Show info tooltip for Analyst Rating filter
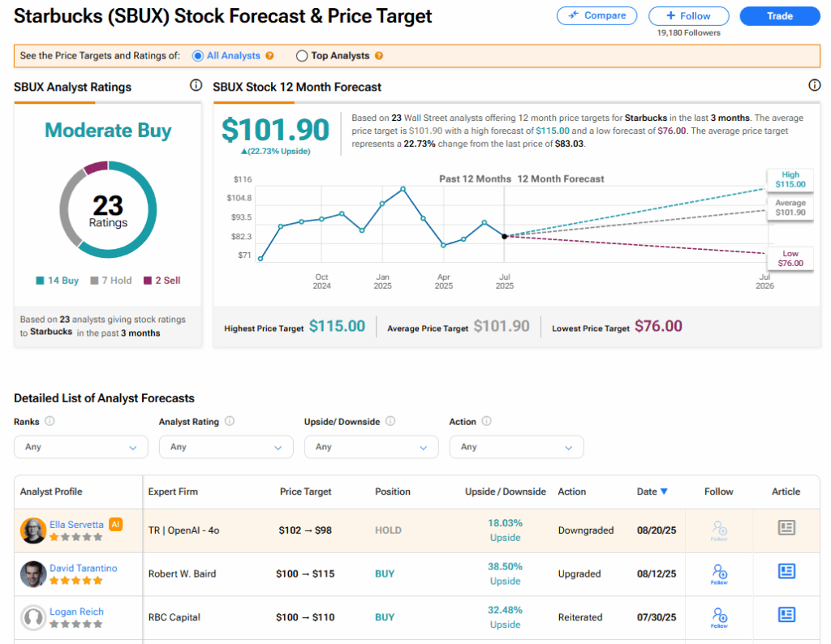831x644 pixels. 230,421
